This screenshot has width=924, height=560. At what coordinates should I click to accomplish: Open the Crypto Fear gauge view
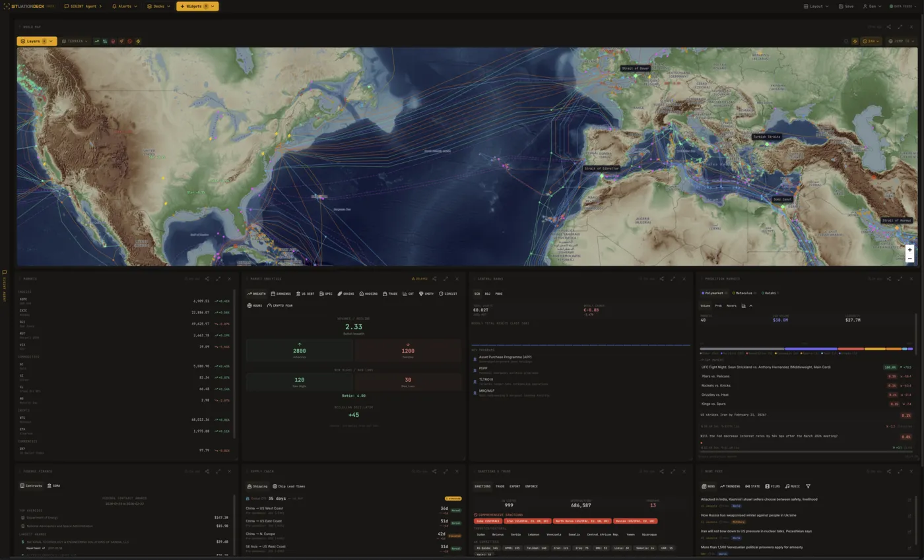279,306
